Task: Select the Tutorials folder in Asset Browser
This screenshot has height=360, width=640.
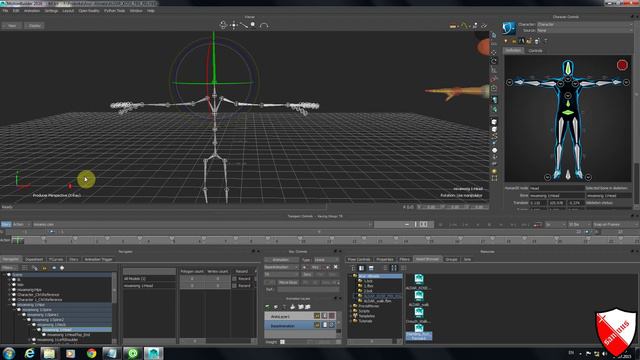Action: [365, 321]
